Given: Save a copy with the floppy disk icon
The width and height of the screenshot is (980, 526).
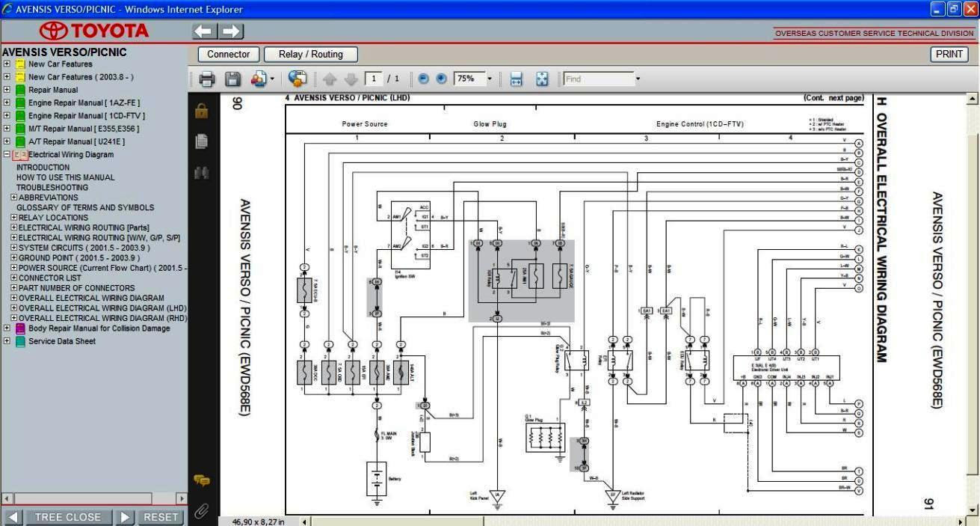Looking at the screenshot, I should [x=232, y=79].
